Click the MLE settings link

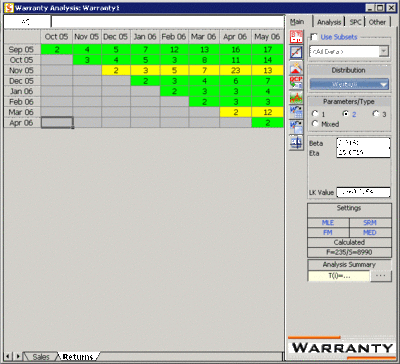pos(328,223)
